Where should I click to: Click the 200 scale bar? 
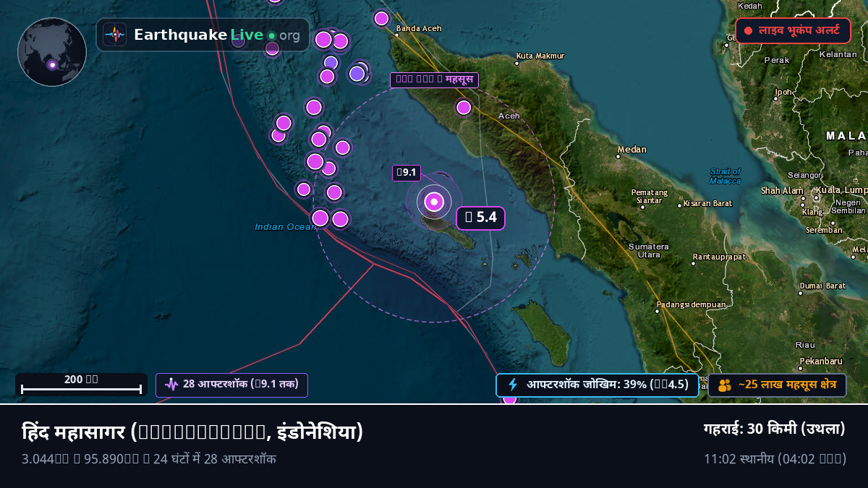coord(81,385)
